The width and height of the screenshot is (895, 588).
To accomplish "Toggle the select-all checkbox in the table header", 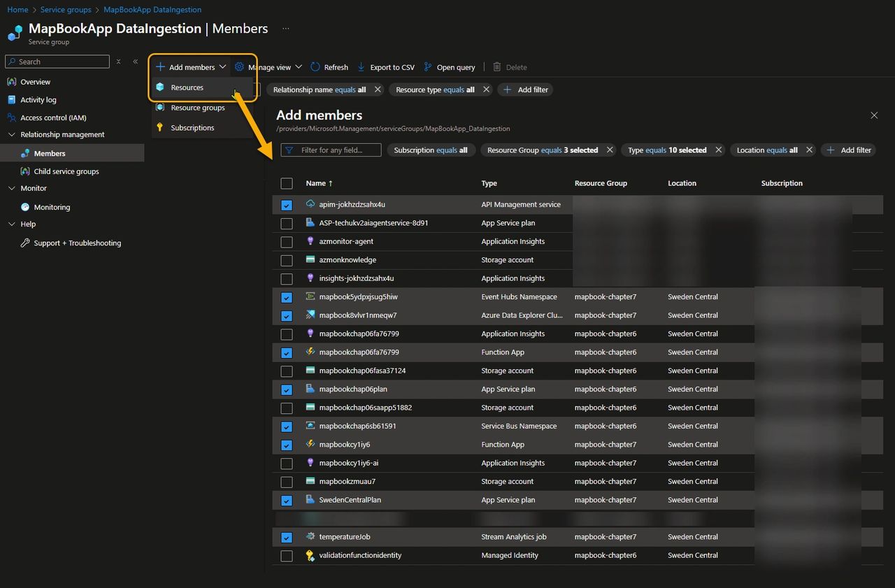I will 287,183.
